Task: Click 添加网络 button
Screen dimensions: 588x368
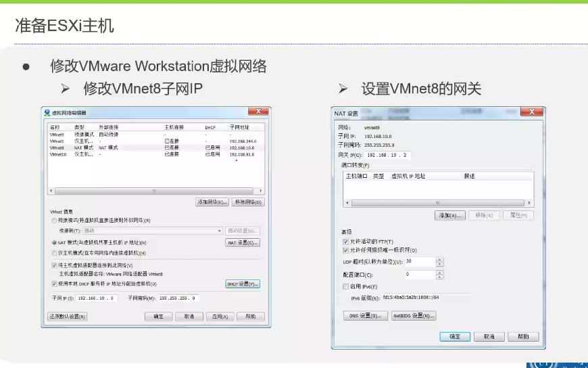Action: pos(212,202)
